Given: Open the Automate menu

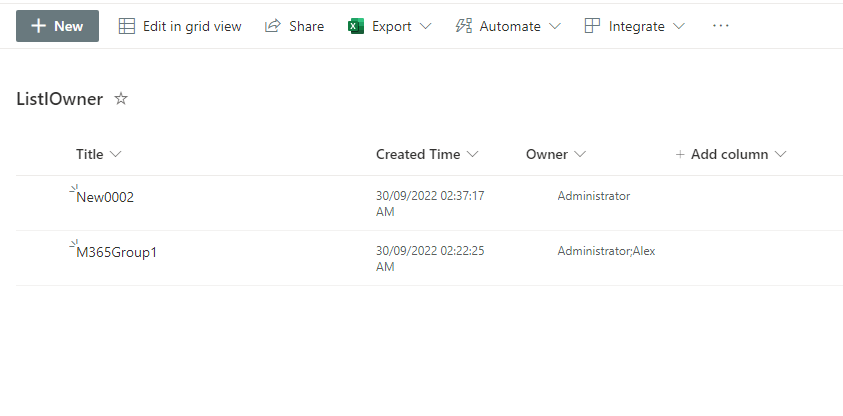Looking at the screenshot, I should click(x=508, y=26).
